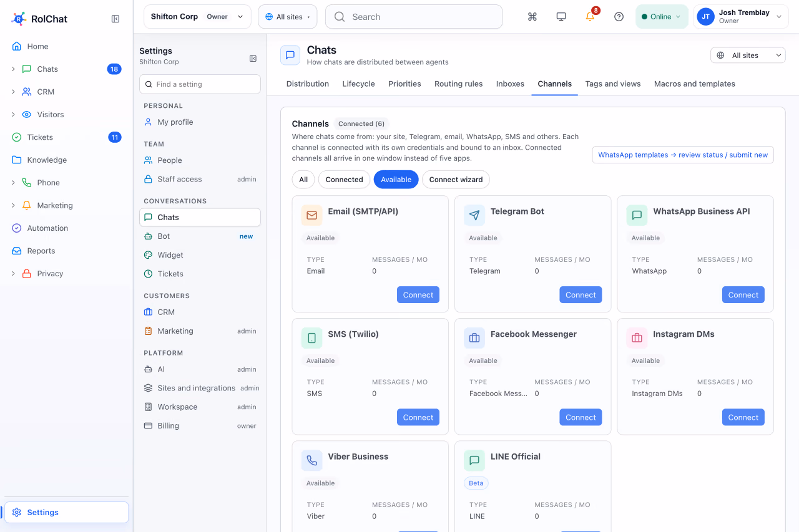Switch to the Routing rules tab
The image size is (799, 532).
(459, 84)
